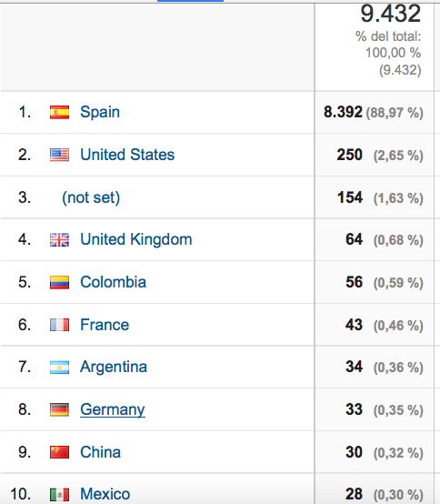
Task: Click the Argentina flag icon
Action: pos(59,368)
